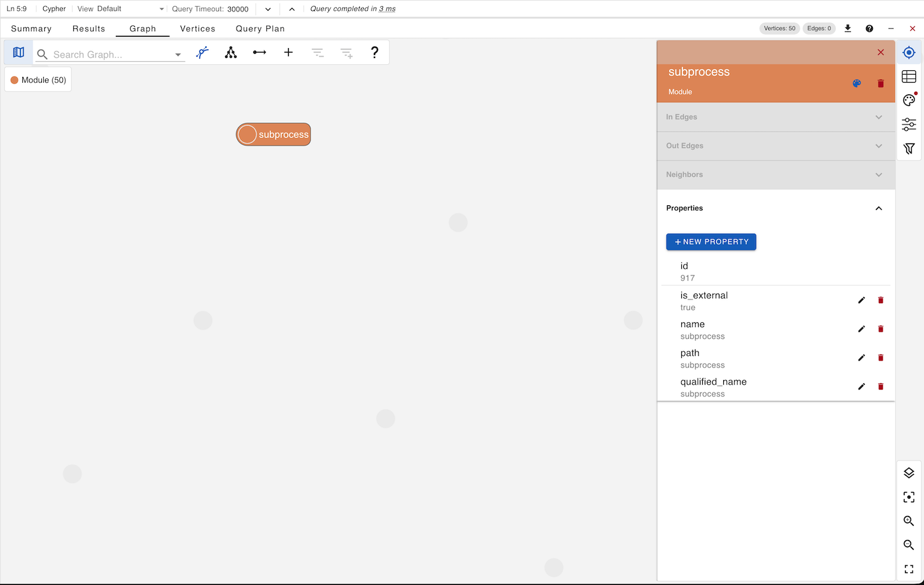Click the New Property button
The image size is (924, 585).
[711, 242]
